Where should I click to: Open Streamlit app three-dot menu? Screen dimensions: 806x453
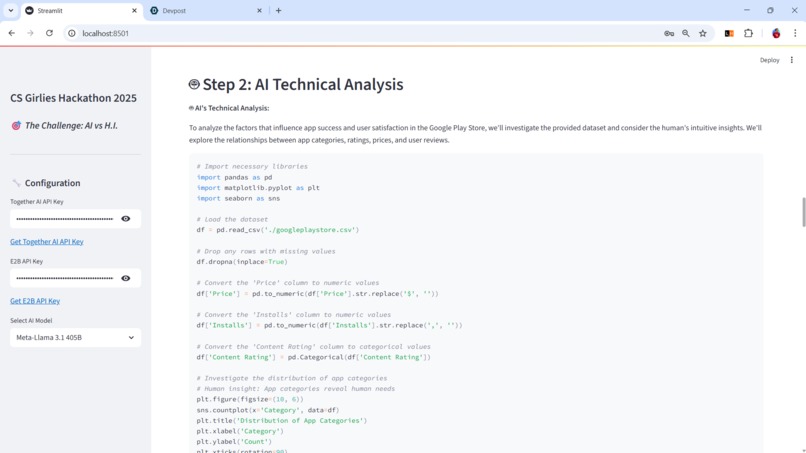[x=792, y=60]
